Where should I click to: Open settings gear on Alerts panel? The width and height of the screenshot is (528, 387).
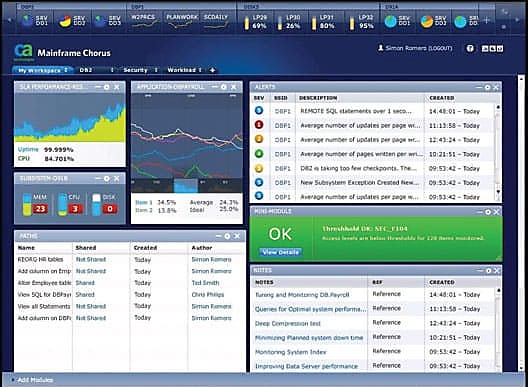pos(487,87)
